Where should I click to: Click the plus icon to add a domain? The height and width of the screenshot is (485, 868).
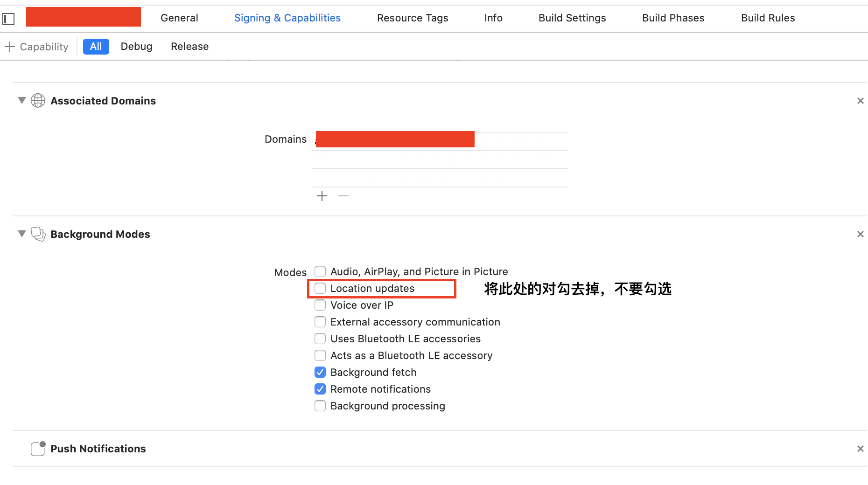tap(322, 196)
